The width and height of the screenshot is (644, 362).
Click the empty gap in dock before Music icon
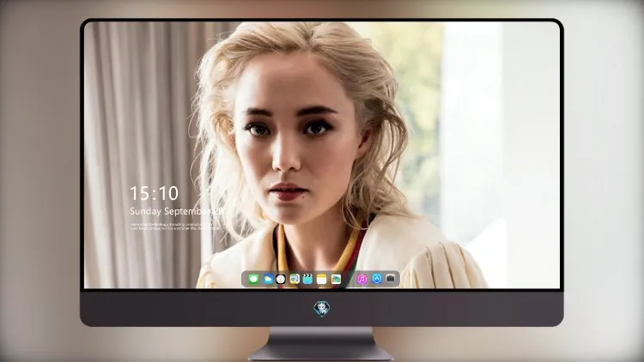point(349,279)
